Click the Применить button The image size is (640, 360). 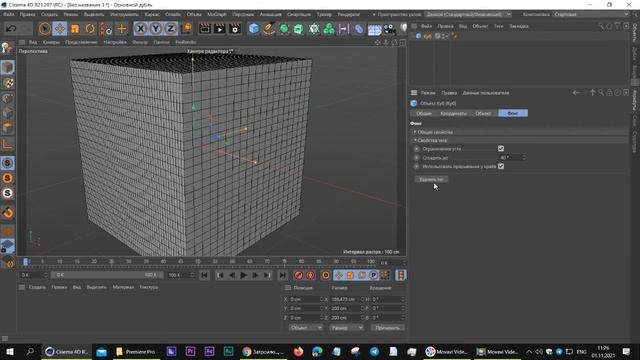[387, 328]
